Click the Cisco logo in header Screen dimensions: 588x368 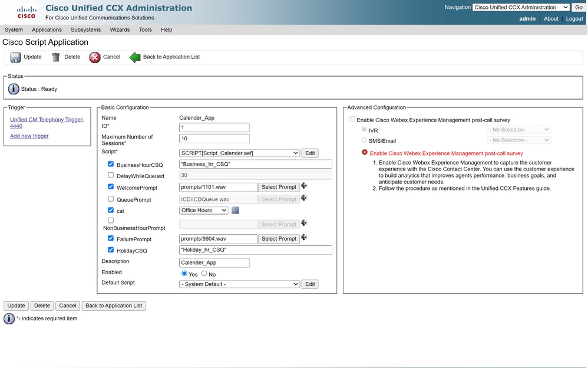(27, 12)
